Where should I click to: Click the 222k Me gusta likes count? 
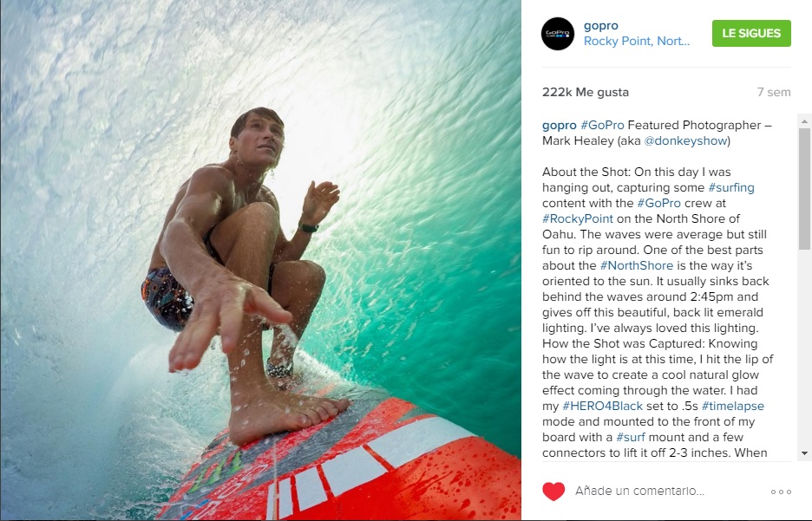tap(586, 92)
